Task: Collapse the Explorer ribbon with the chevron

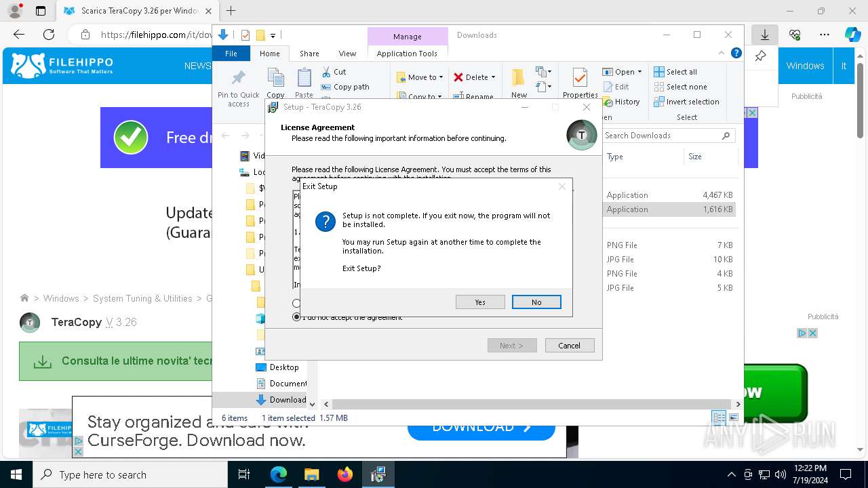Action: point(722,53)
